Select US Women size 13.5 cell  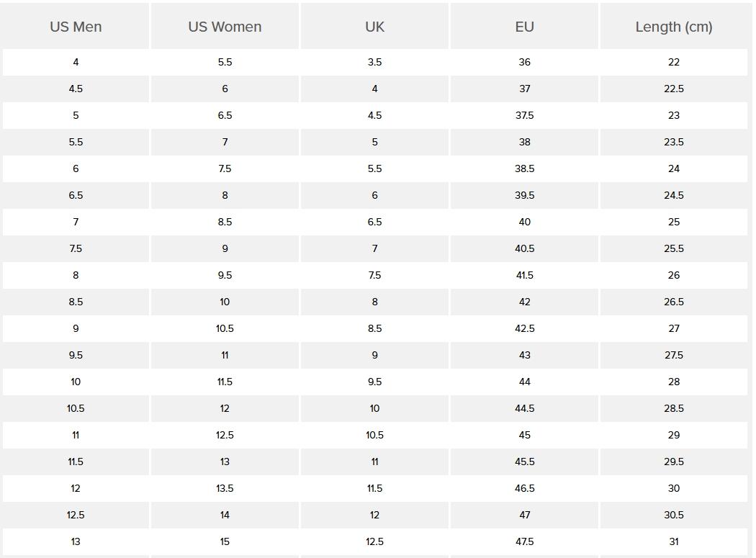coord(225,488)
